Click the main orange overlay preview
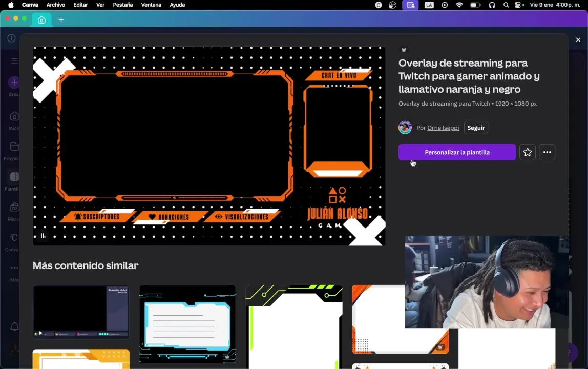The width and height of the screenshot is (588, 369). pyautogui.click(x=209, y=146)
